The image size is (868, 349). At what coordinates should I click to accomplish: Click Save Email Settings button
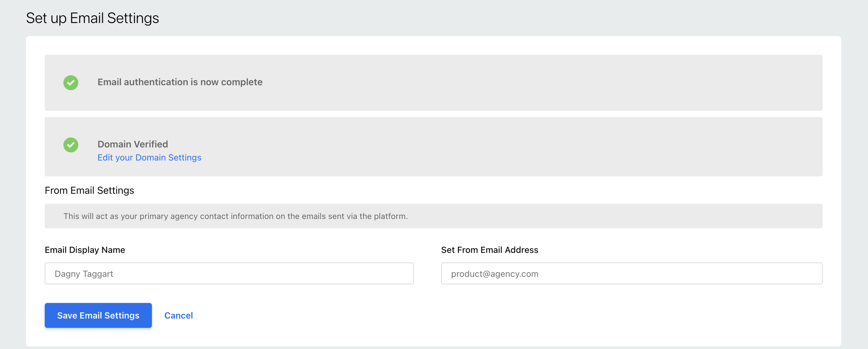pyautogui.click(x=98, y=315)
